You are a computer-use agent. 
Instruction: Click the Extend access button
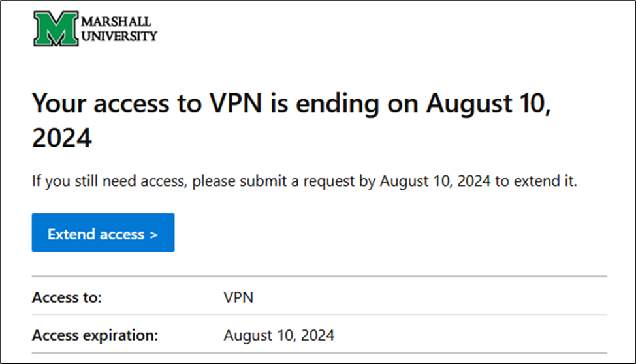103,233
